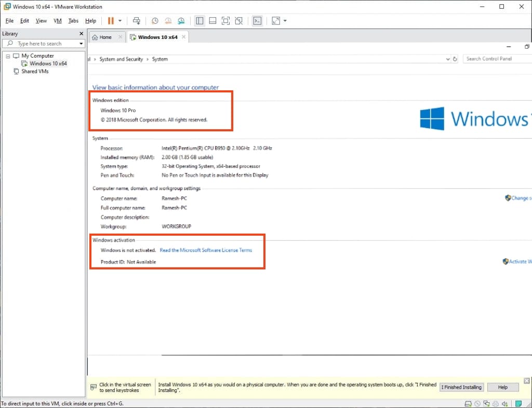Toggle the library sidebar display

[x=199, y=21]
